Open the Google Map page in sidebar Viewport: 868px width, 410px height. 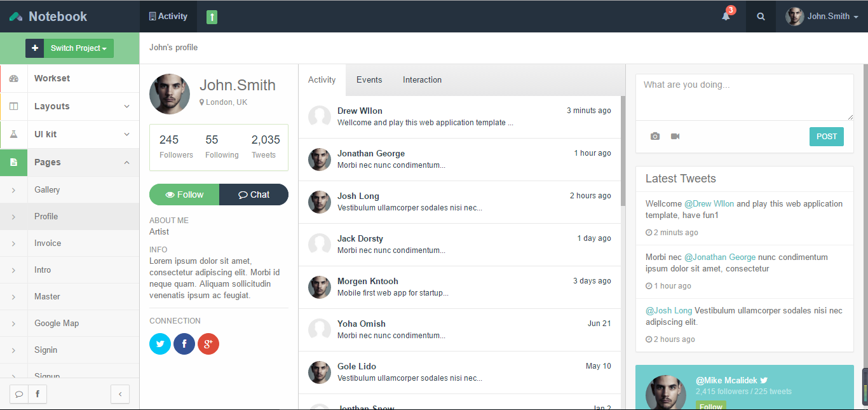pos(70,323)
